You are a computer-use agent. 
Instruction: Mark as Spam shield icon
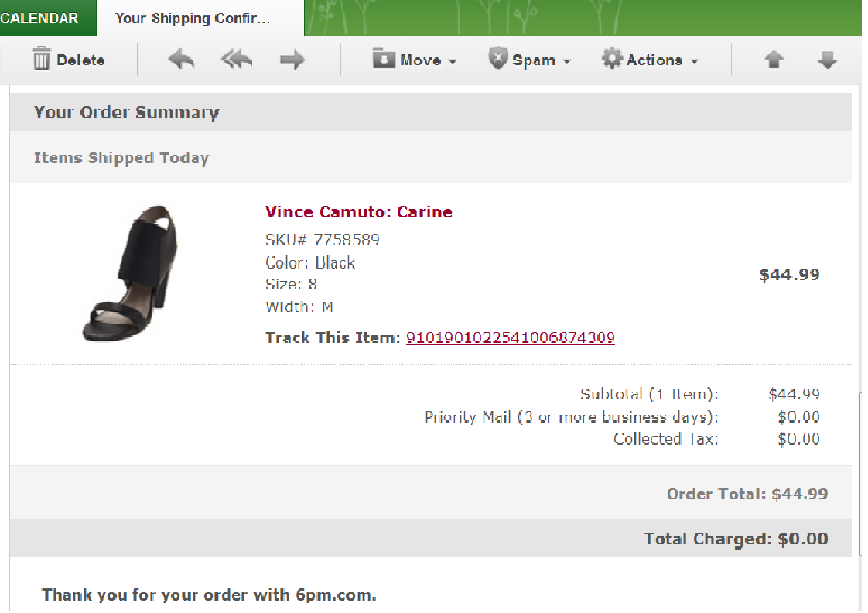pyautogui.click(x=498, y=59)
